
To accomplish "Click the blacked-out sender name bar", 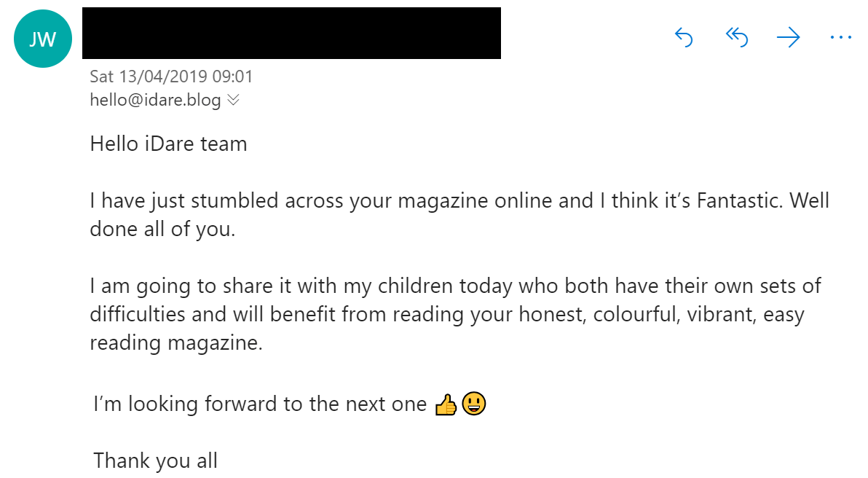I will 291,33.
